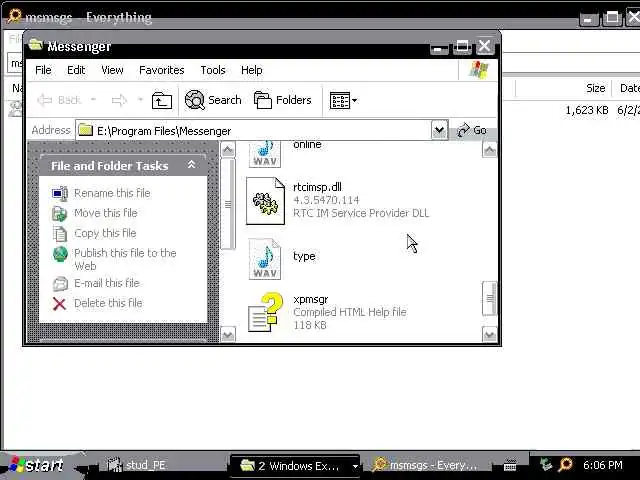Open the Help menu
This screenshot has width=640, height=480.
pos(251,70)
